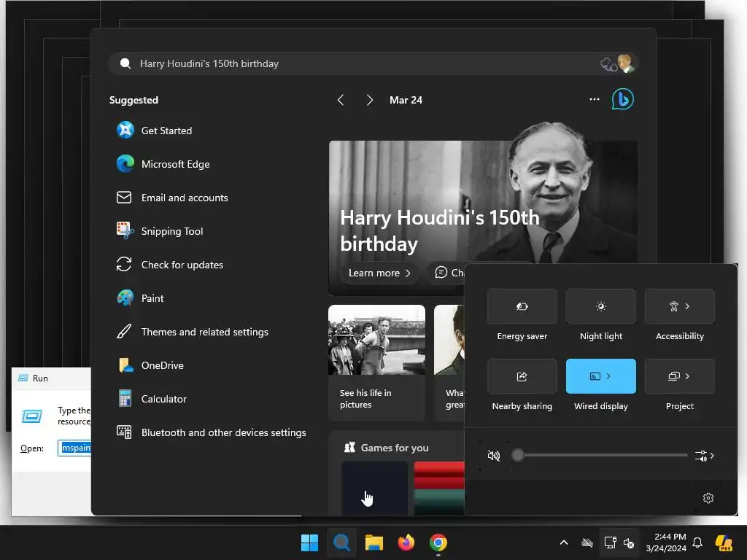Viewport: 747px width, 560px height.
Task: Toggle Nearby sharing quick setting
Action: click(522, 376)
